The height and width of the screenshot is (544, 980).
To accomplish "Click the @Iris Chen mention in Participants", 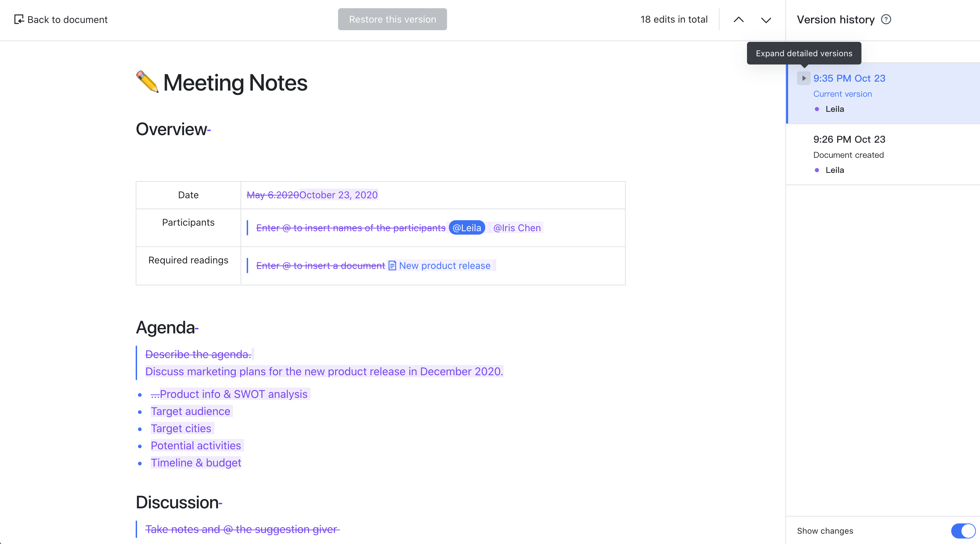I will (517, 228).
